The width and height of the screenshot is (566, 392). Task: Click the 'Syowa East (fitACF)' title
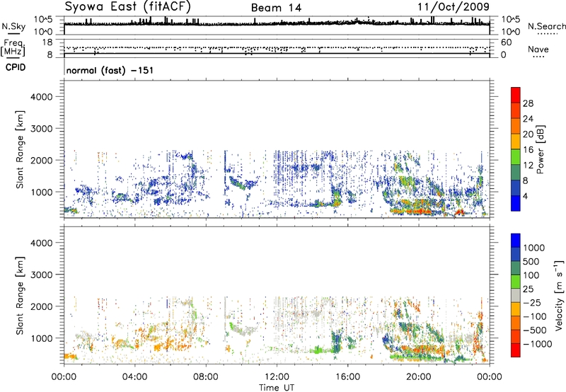click(128, 6)
